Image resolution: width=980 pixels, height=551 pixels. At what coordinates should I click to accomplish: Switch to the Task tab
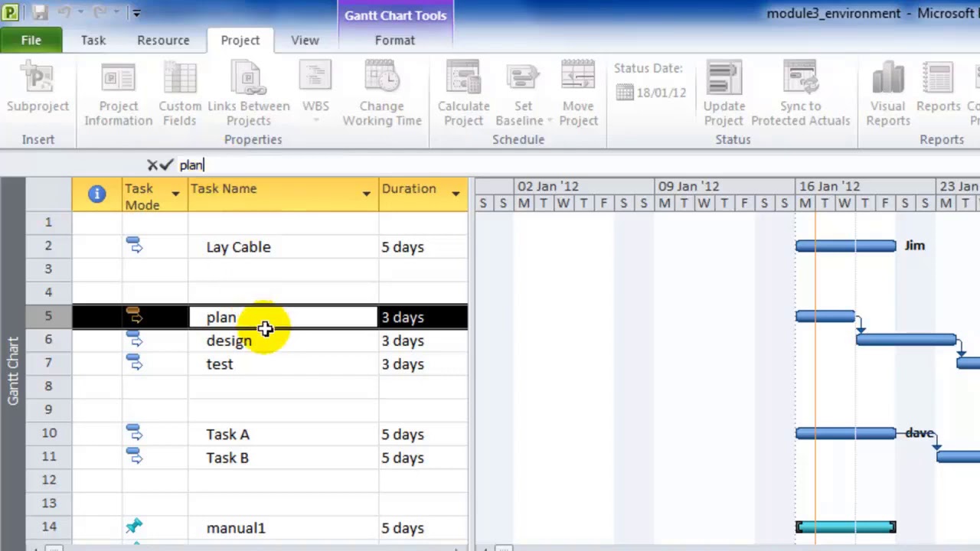93,41
